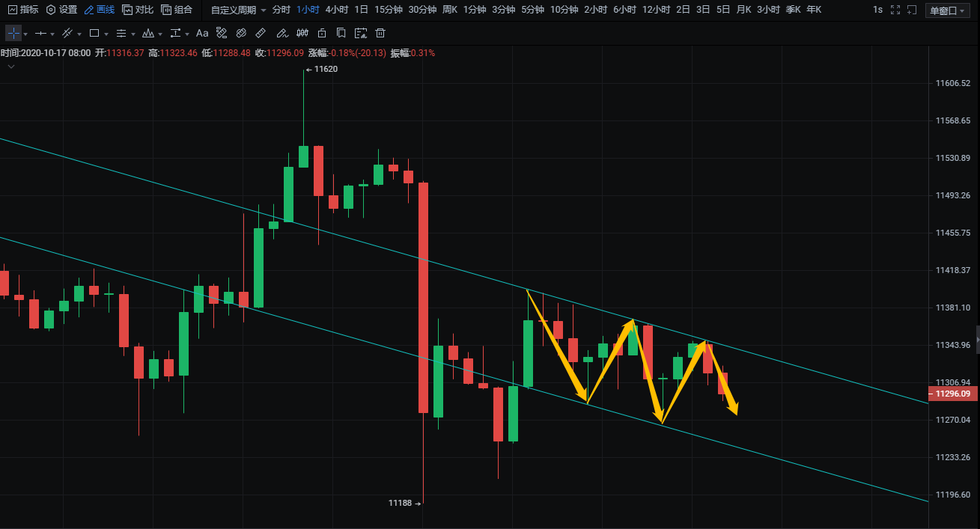Image resolution: width=980 pixels, height=529 pixels.
Task: Select the ruler measurement tool
Action: click(261, 33)
